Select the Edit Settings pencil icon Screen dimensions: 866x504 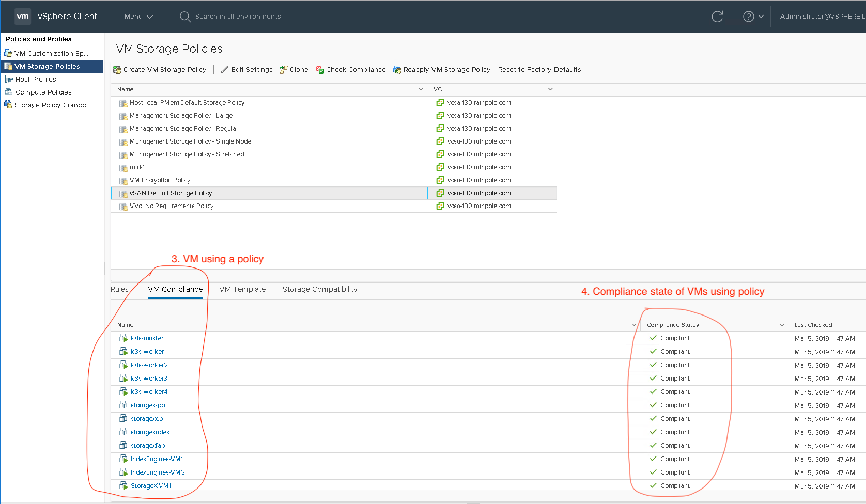click(224, 69)
